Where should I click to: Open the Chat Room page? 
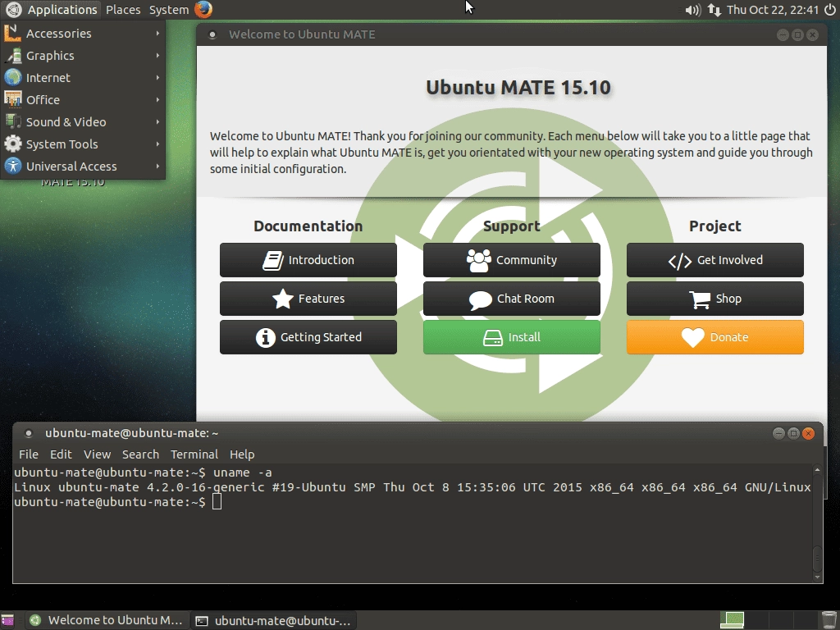512,299
